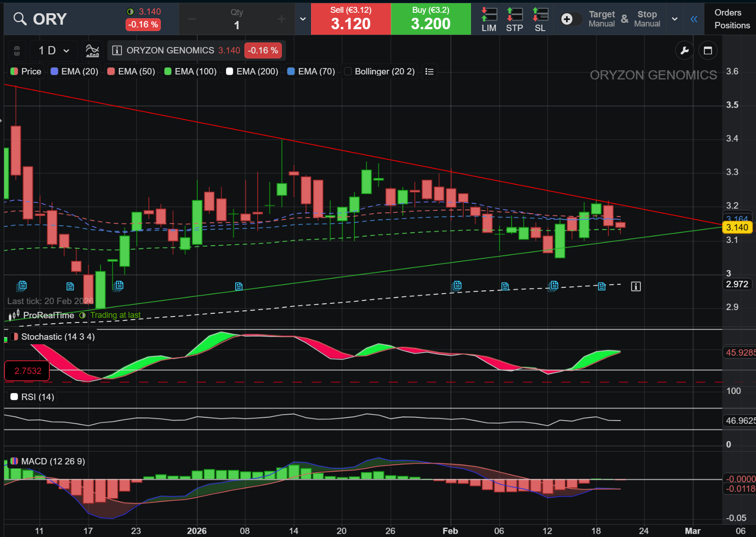This screenshot has width=756, height=537.
Task: Click the detach chart window icon
Action: point(708,51)
